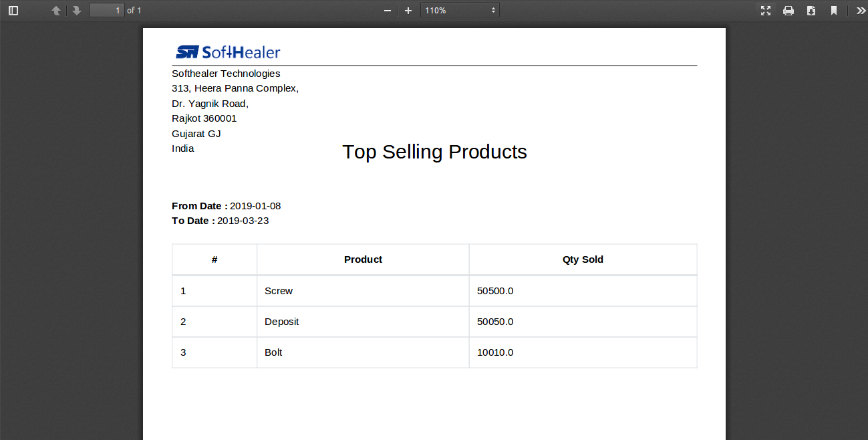Viewport: 868px width, 440px height.
Task: Zoom in with the plus button
Action: [408, 11]
